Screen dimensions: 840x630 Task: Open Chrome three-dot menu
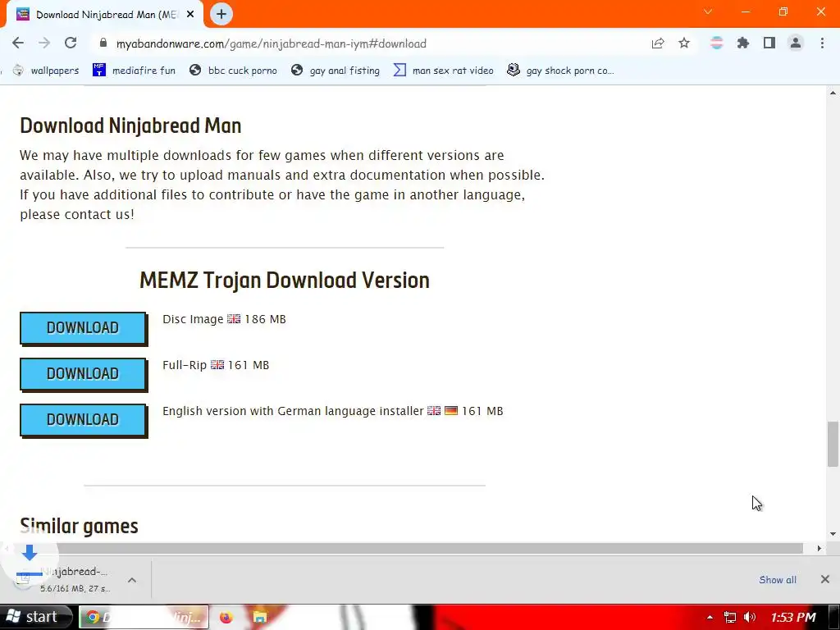tap(822, 43)
